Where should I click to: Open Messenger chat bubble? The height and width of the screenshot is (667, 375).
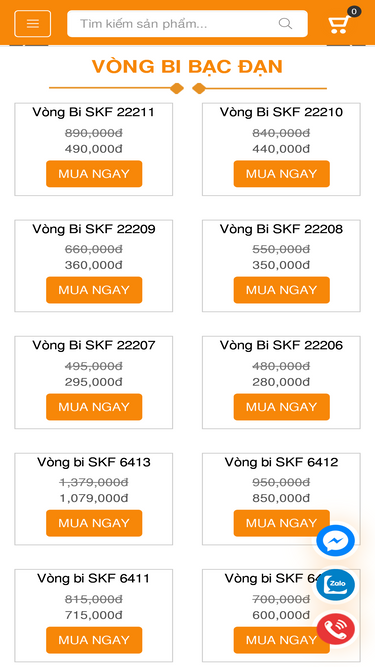point(335,541)
